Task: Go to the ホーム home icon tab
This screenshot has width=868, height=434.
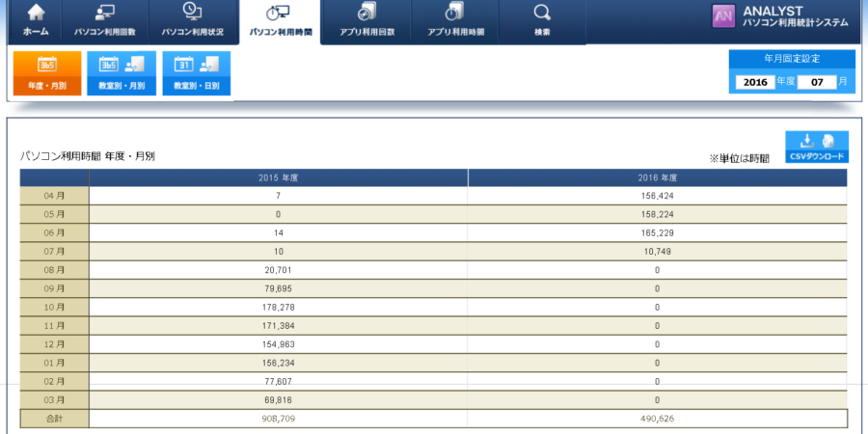Action: 36,21
